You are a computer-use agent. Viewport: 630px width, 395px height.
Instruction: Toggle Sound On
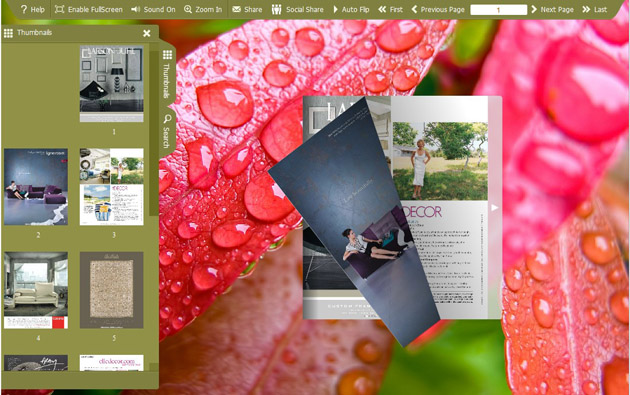coord(153,9)
